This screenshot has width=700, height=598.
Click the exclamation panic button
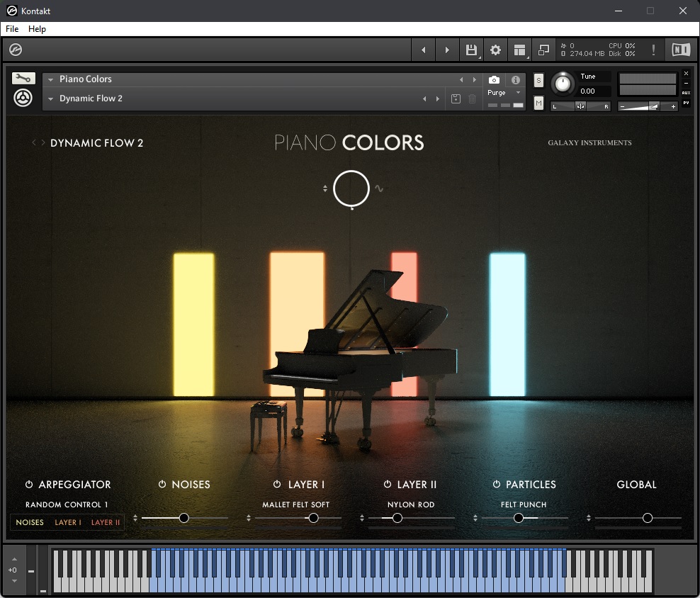[x=653, y=50]
